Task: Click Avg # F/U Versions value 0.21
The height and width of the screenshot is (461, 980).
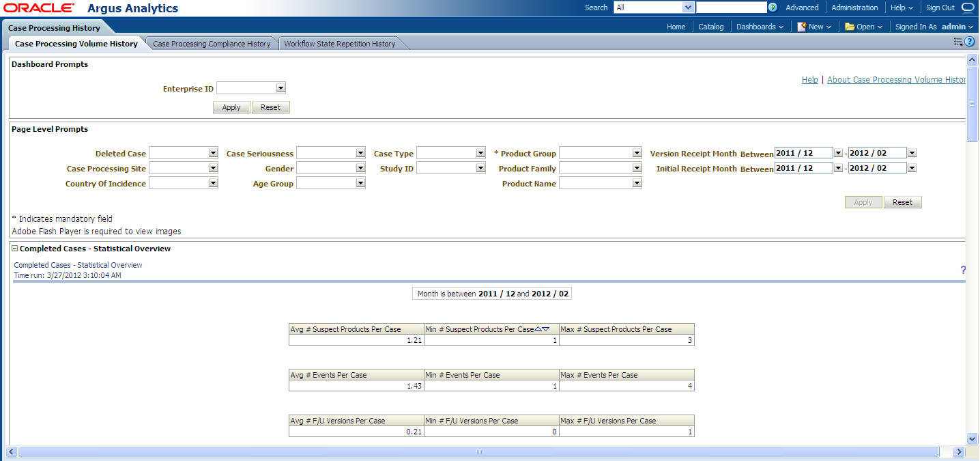Action: (413, 432)
